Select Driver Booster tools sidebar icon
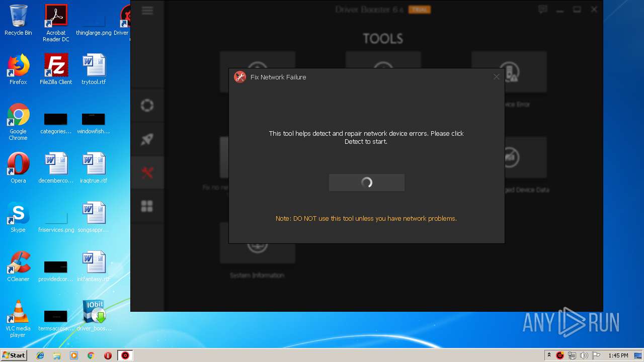Viewport: 644px width, 362px height. tap(147, 172)
